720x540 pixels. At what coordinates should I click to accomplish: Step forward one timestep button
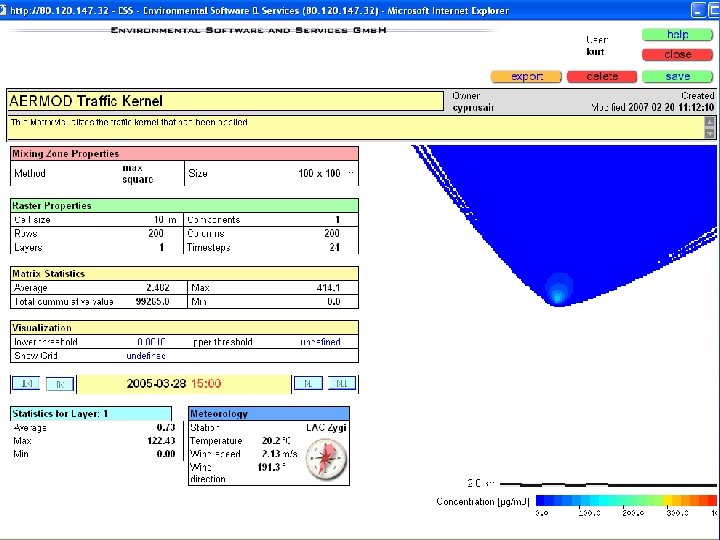(x=308, y=383)
